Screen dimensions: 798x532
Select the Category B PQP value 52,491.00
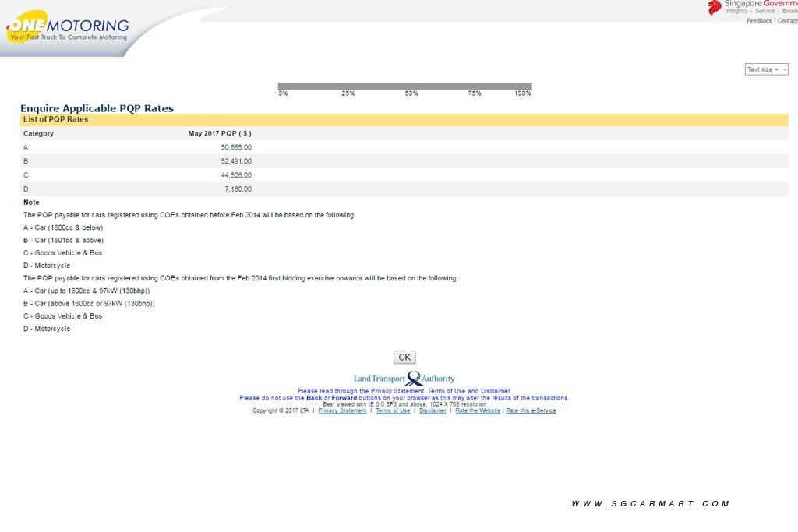click(236, 161)
